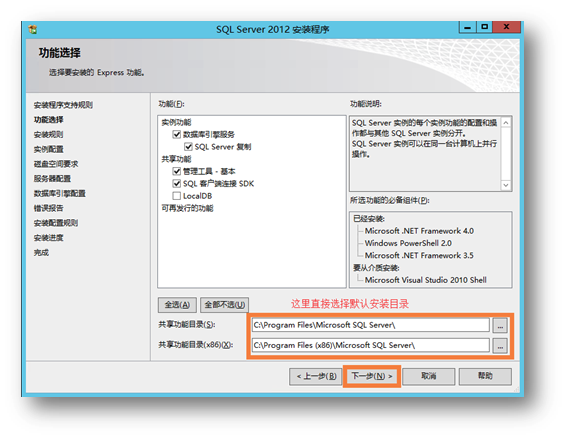Minimize the SQL Server 2012 setup window
This screenshot has width=566, height=439.
click(x=468, y=27)
